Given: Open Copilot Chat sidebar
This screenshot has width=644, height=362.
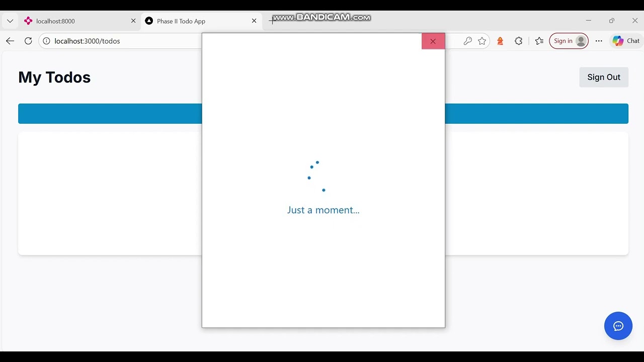Looking at the screenshot, I should tap(626, 41).
